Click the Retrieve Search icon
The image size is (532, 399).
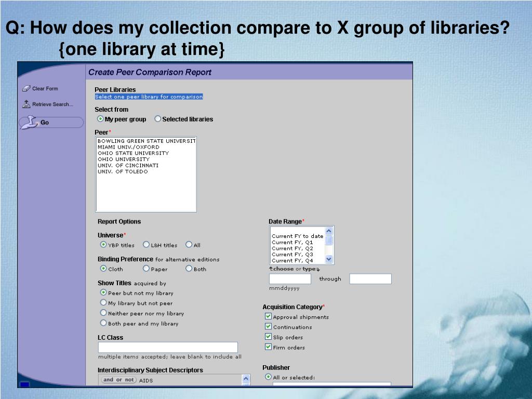coord(26,104)
